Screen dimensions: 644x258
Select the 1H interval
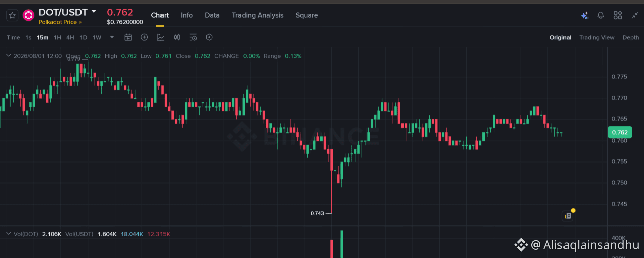[57, 37]
